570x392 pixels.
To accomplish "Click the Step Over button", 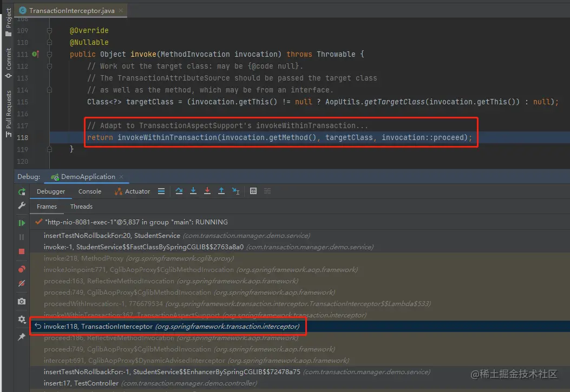I will tap(179, 191).
